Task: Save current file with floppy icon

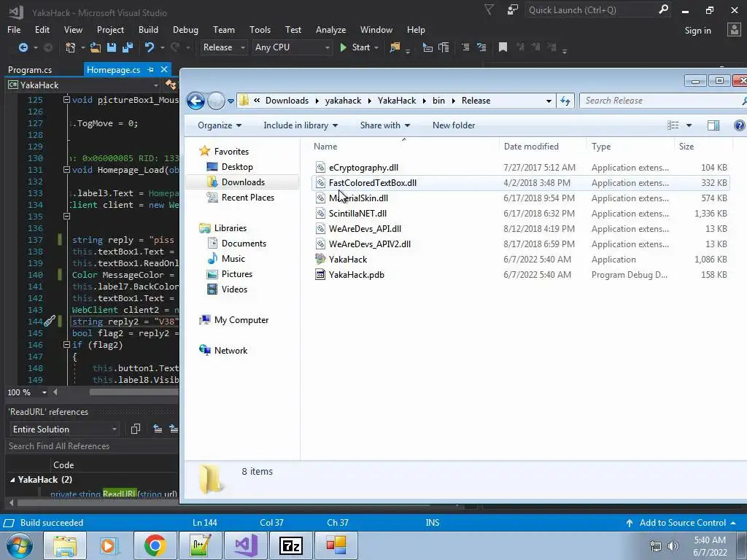Action: pyautogui.click(x=112, y=47)
